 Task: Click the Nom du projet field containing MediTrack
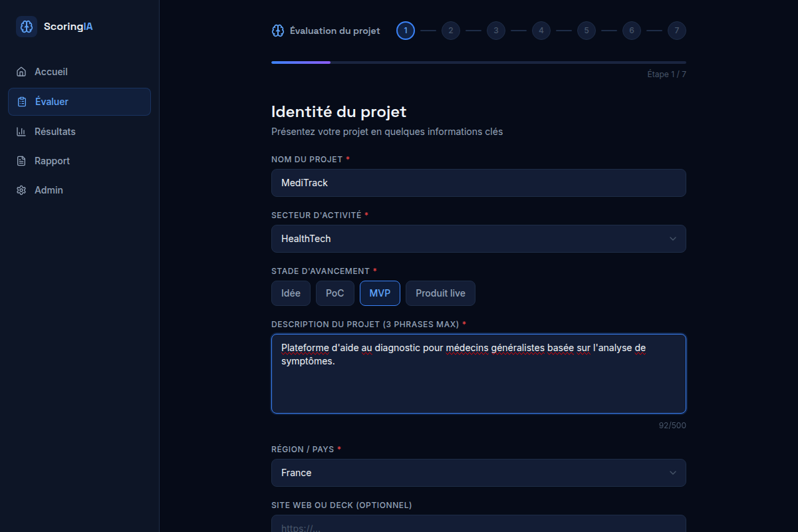(x=479, y=183)
